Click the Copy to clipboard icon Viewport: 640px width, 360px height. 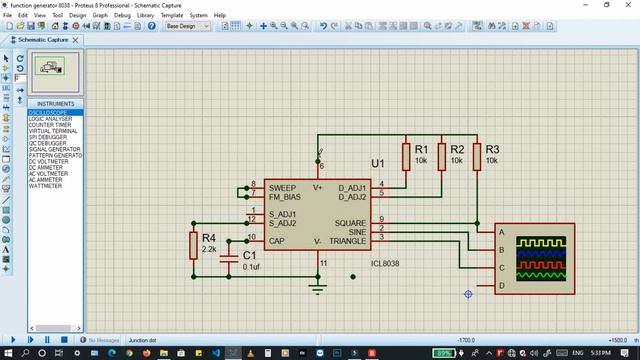point(358,26)
